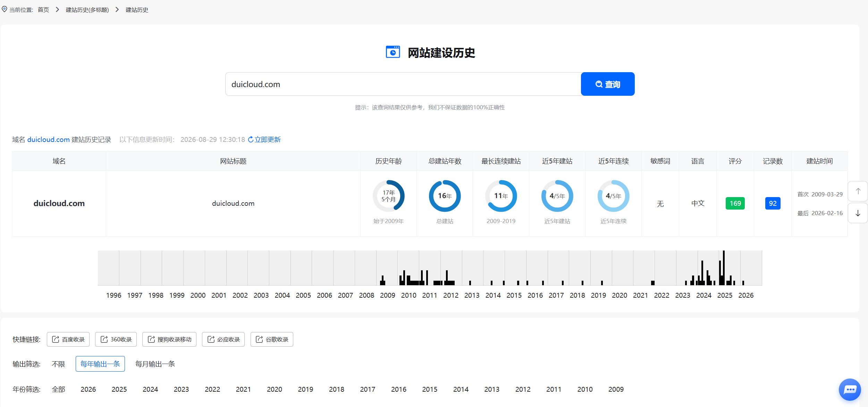Filter records by year 2026
The image size is (868, 407).
point(88,389)
